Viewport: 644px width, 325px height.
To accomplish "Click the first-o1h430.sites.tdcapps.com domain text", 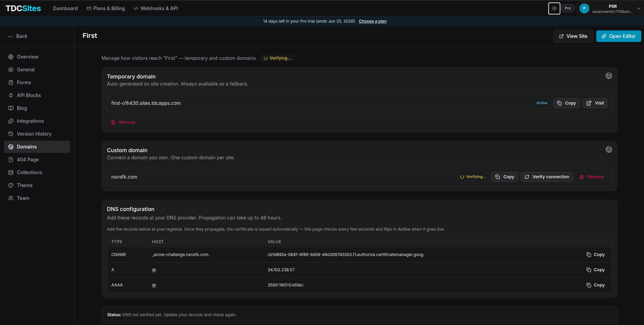I will click(146, 103).
